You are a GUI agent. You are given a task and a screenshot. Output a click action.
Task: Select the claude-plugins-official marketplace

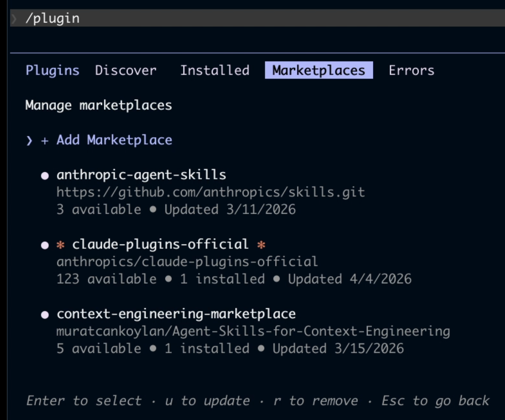[x=160, y=244]
